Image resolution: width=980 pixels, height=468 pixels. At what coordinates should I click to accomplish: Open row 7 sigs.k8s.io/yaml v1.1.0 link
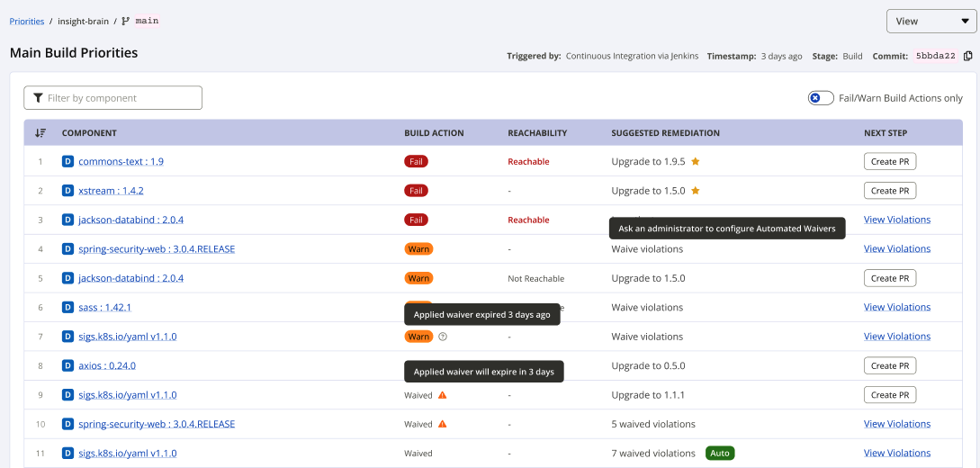tap(128, 337)
